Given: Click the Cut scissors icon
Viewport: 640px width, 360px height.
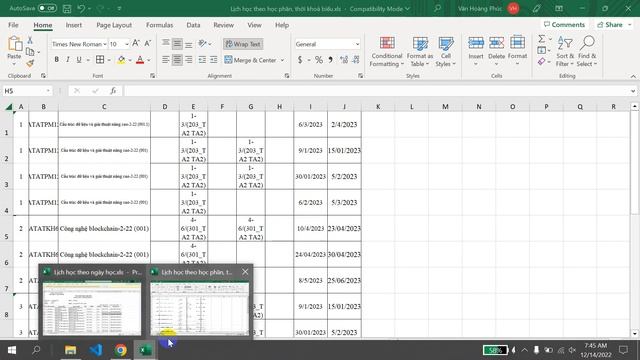Looking at the screenshot, I should coord(30,40).
